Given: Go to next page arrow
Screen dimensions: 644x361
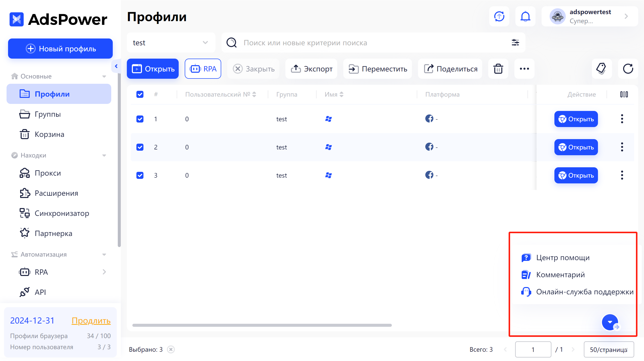Looking at the screenshot, I should pos(573,349).
